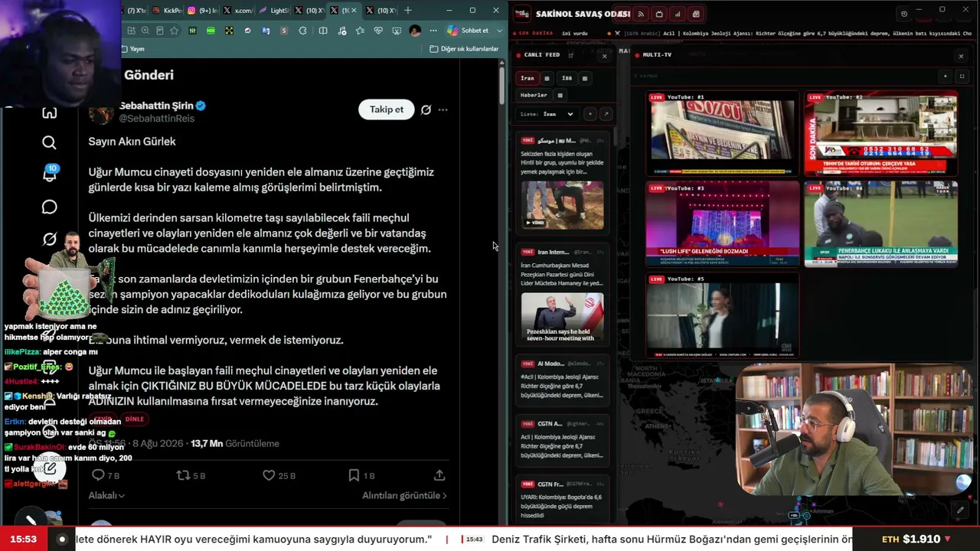Switch to the KickPe browser tab
The width and height of the screenshot is (980, 551).
167,10
